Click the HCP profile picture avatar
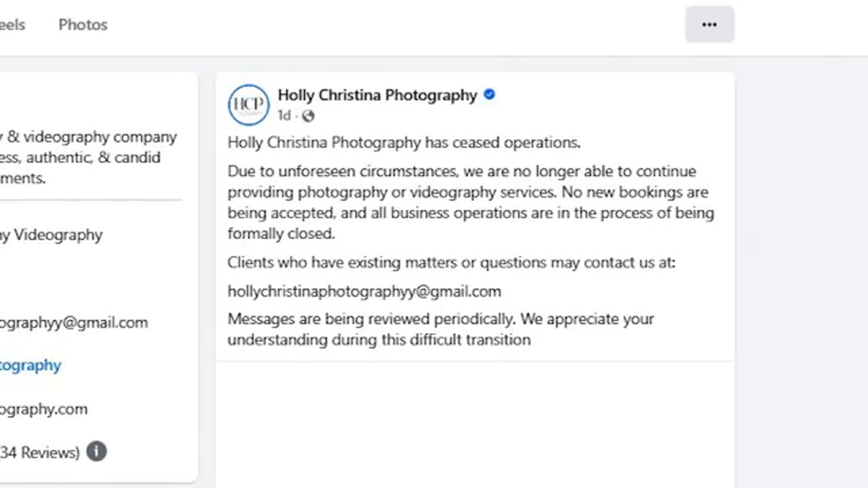Image resolution: width=868 pixels, height=488 pixels. point(248,105)
